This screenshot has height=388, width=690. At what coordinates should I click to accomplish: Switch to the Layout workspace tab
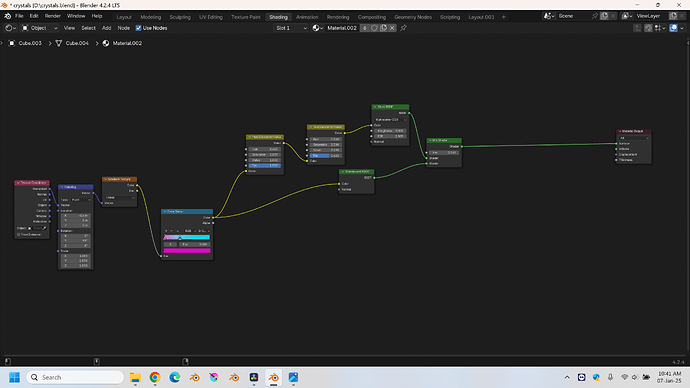[124, 17]
